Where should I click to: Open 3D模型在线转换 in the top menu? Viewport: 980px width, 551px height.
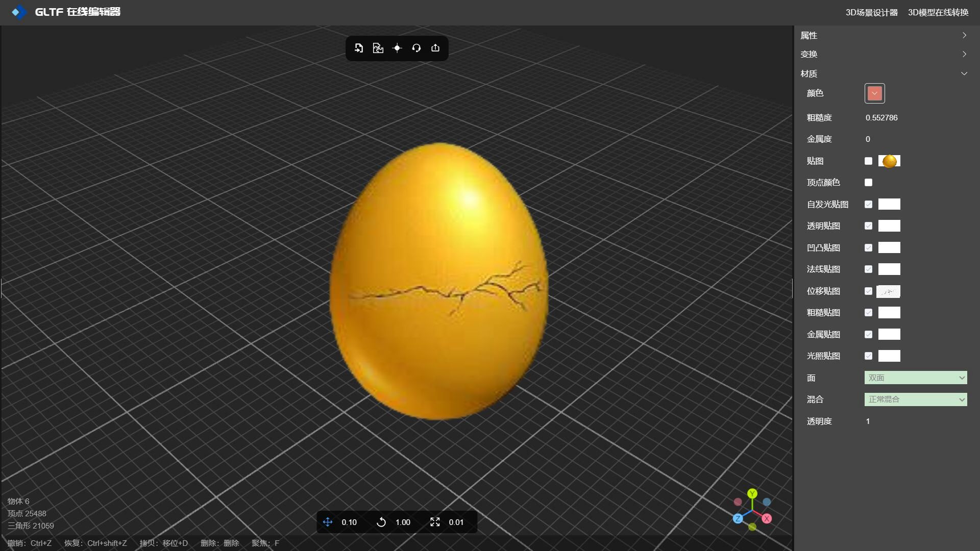point(938,12)
